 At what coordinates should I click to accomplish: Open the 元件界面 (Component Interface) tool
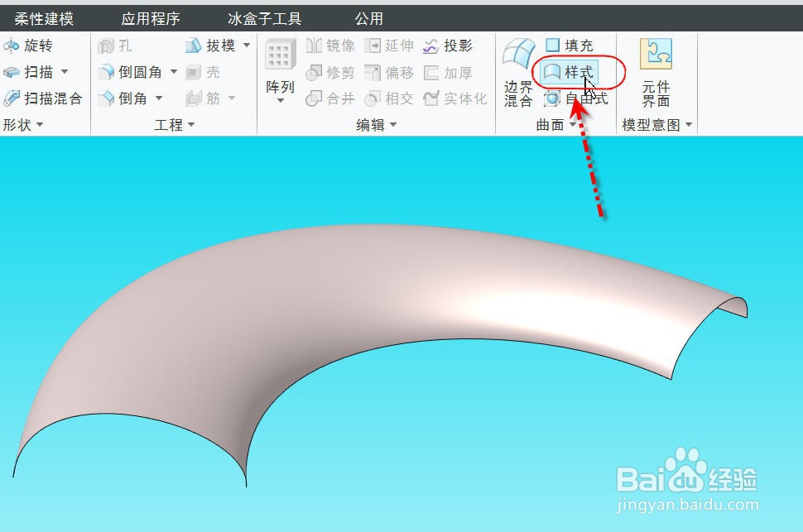click(656, 73)
